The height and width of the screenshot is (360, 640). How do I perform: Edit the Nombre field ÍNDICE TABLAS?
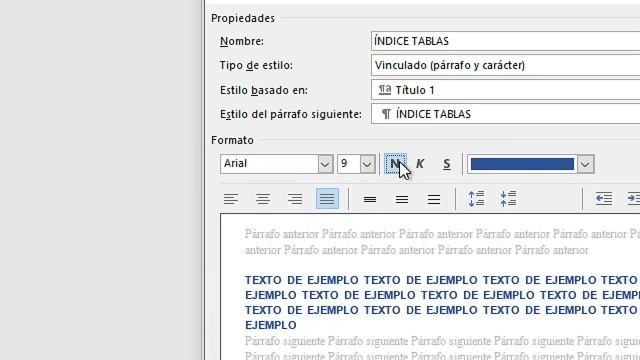point(505,41)
